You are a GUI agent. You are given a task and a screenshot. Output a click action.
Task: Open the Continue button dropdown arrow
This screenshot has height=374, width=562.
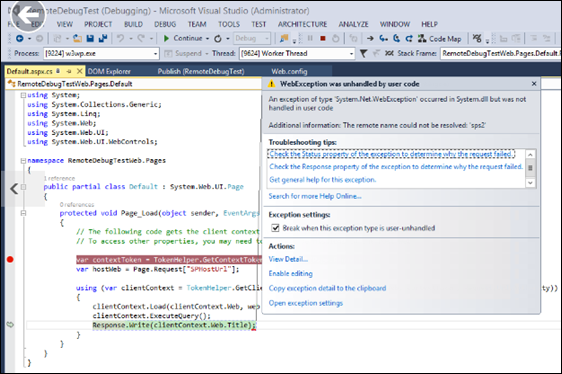pyautogui.click(x=208, y=39)
